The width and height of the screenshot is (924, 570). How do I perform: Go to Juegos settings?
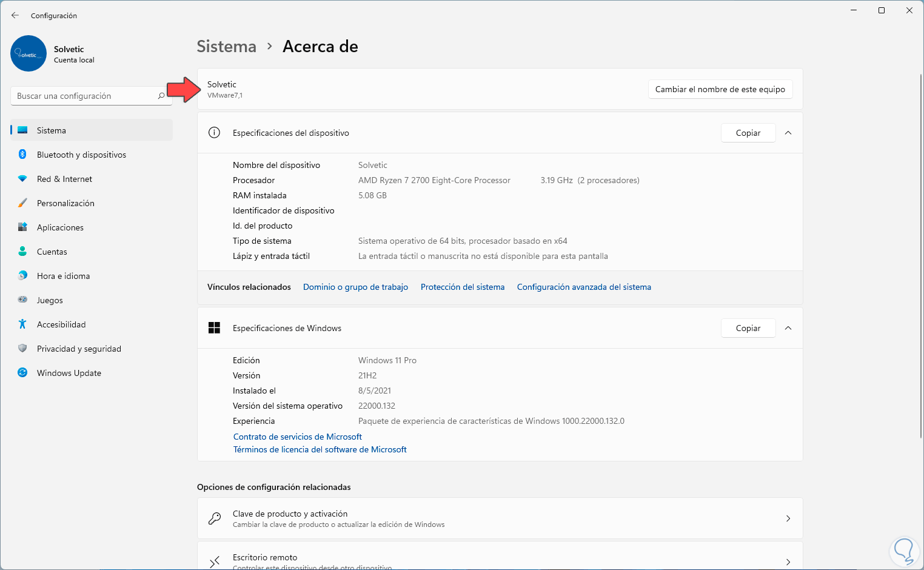pos(50,300)
